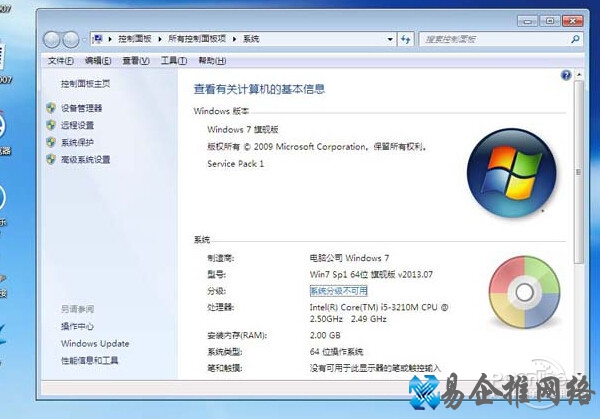
Task: Open help via blue question mark icon
Action: tap(566, 75)
